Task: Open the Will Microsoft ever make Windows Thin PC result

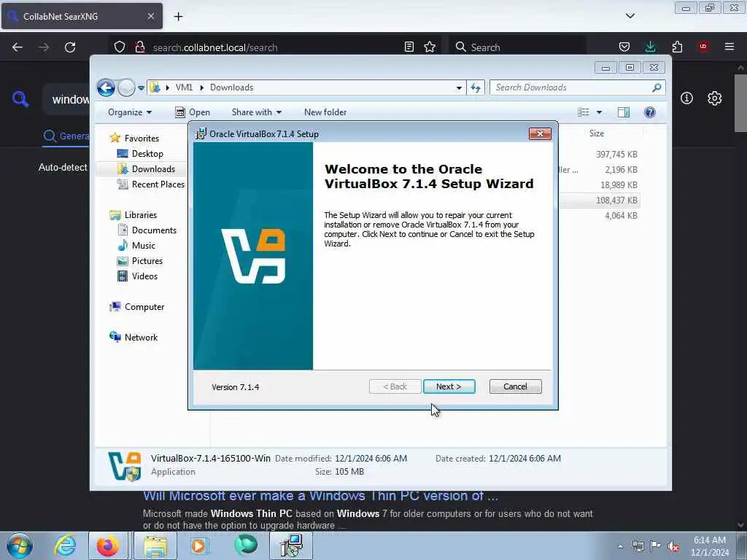Action: click(321, 496)
